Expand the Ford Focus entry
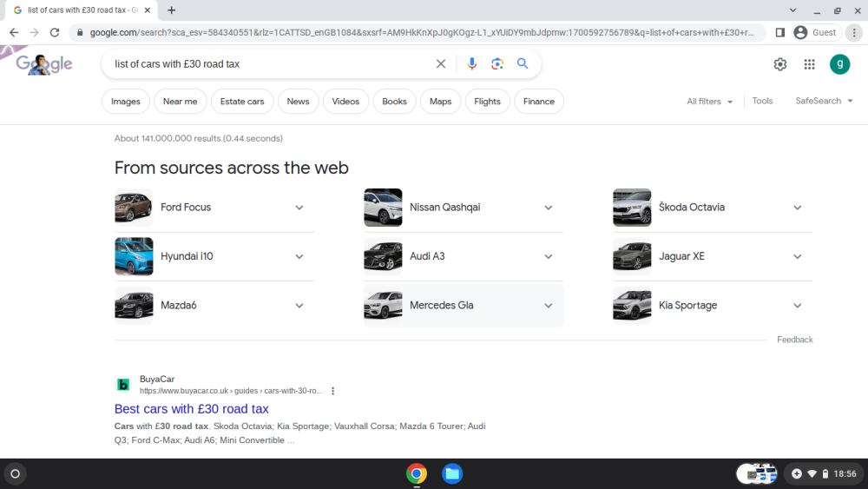 tap(299, 208)
